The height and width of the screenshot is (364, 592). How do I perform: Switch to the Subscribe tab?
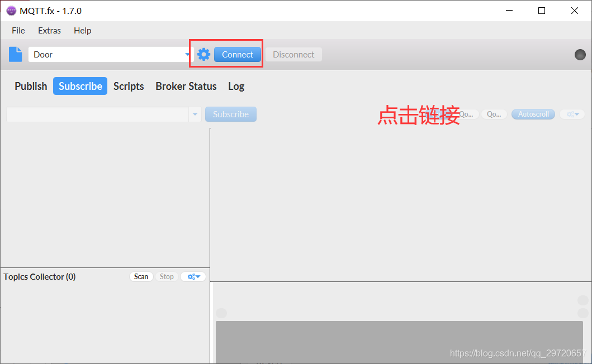[80, 86]
